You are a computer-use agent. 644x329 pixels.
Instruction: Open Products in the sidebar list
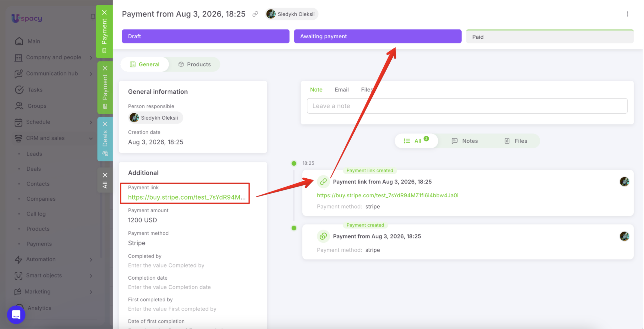click(x=38, y=229)
